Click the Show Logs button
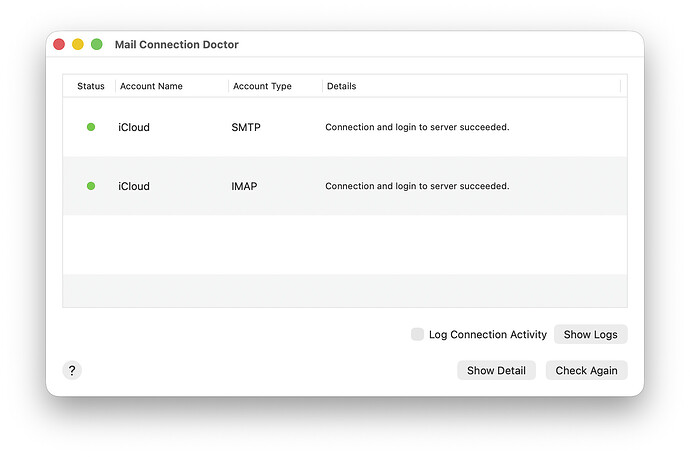Image resolution: width=690 pixels, height=457 pixels. point(590,334)
